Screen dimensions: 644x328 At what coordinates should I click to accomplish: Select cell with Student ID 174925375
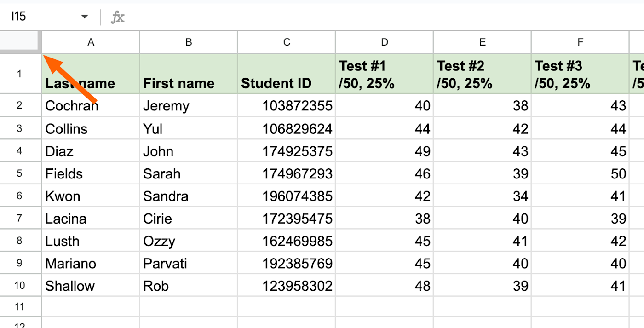point(287,151)
